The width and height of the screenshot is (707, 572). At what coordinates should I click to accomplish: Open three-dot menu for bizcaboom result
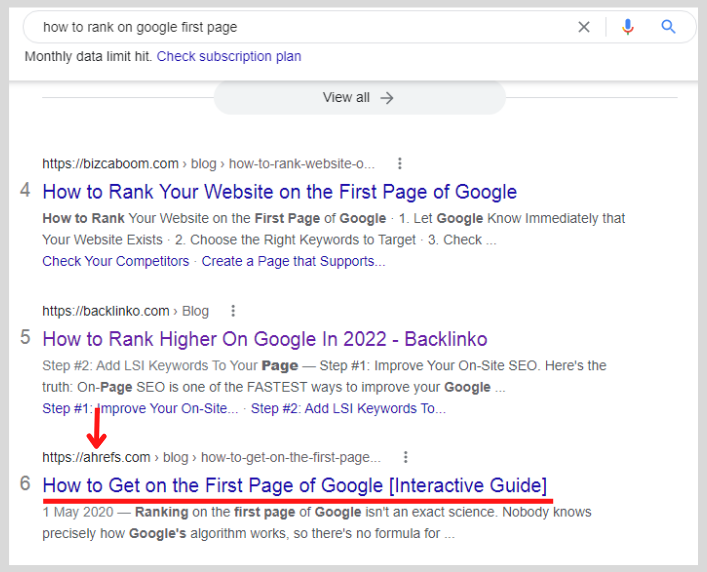[399, 163]
